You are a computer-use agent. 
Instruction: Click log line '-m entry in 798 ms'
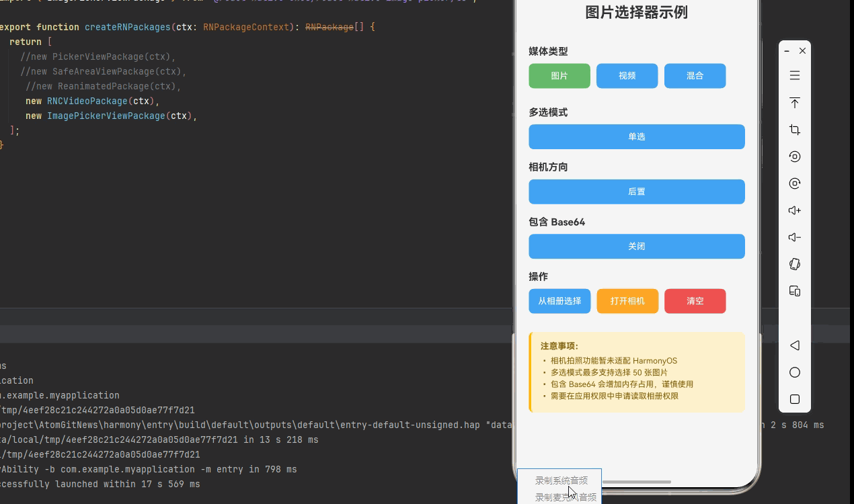[x=149, y=469]
